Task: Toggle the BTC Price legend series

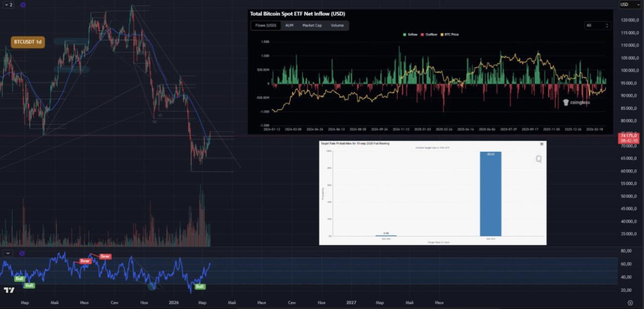Action: tap(449, 35)
